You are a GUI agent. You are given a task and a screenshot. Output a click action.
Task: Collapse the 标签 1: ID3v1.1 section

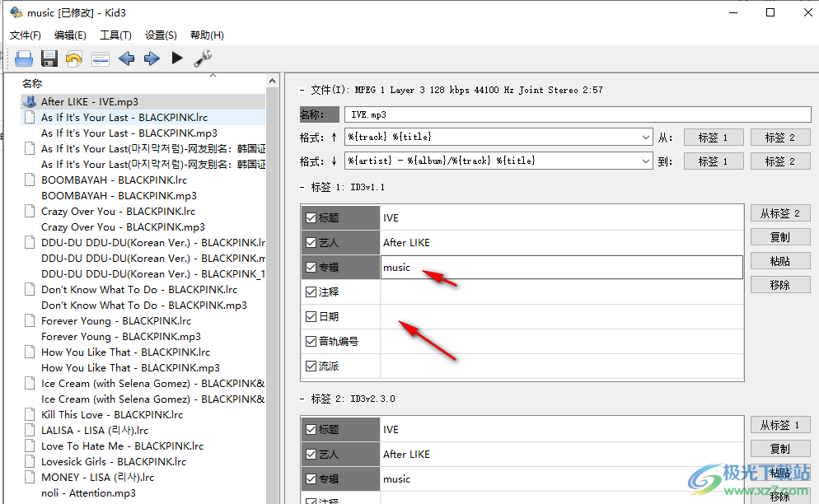pyautogui.click(x=302, y=188)
